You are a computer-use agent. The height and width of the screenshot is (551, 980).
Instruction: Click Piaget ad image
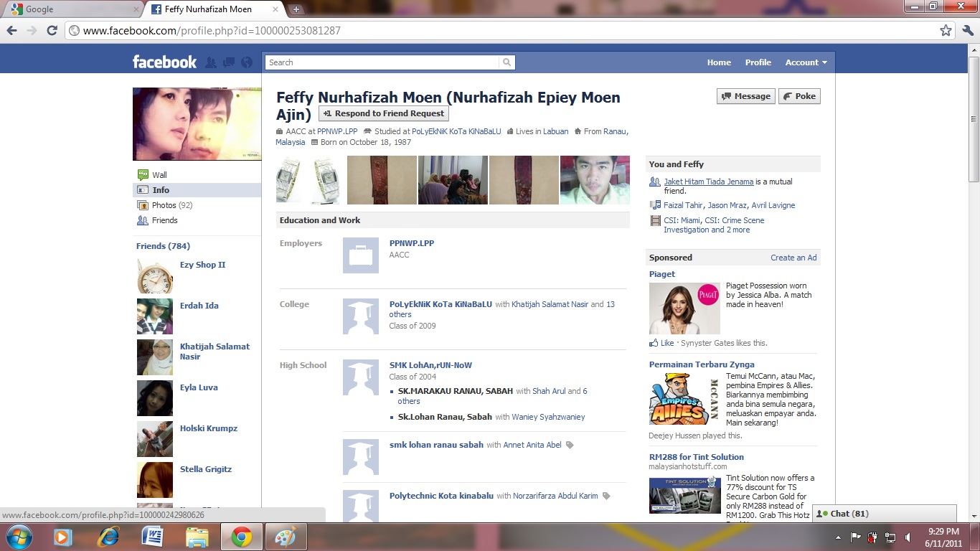[684, 309]
